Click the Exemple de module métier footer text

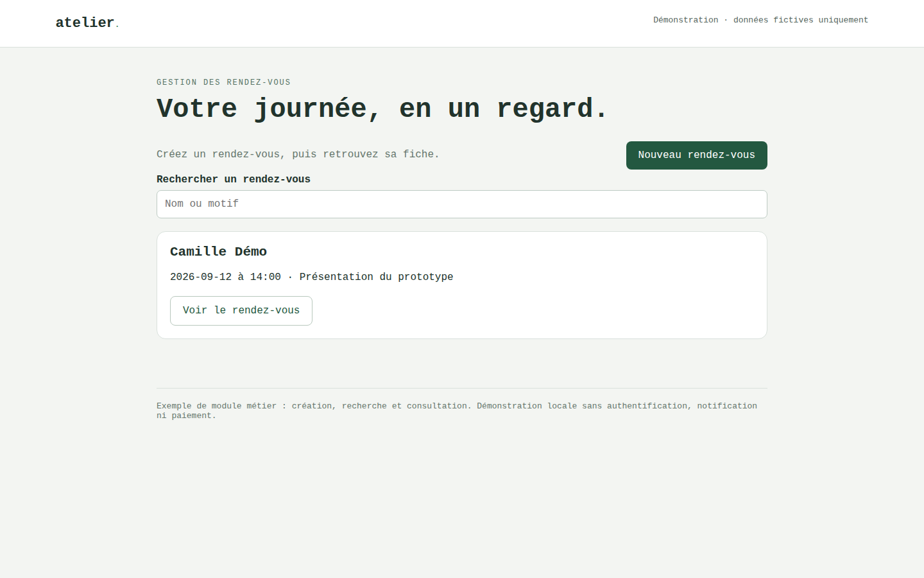click(x=216, y=406)
